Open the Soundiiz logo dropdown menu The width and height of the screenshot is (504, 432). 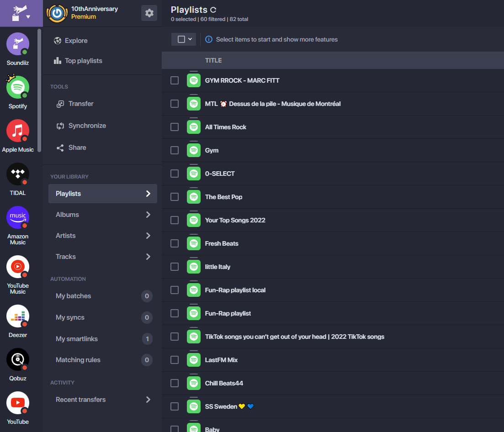pos(21,13)
